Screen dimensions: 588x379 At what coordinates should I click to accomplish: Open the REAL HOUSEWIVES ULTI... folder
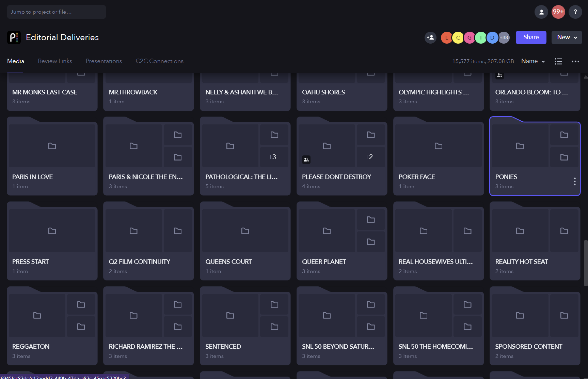click(439, 241)
